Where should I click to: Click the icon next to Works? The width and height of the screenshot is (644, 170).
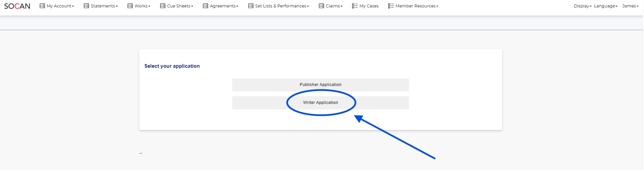pyautogui.click(x=130, y=6)
